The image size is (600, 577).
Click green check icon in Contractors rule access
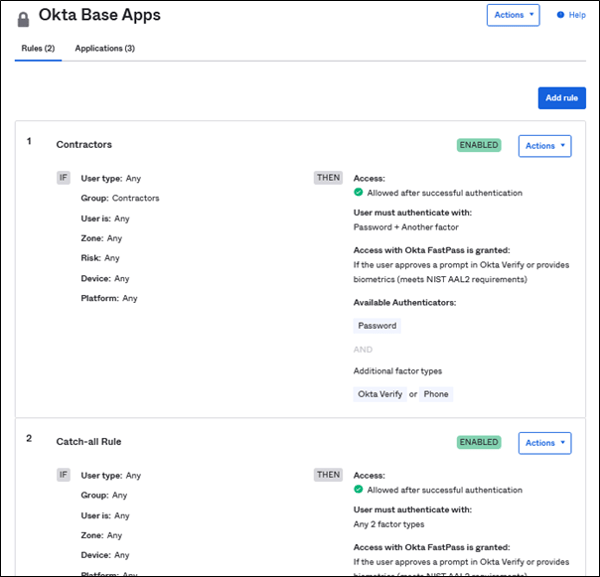[358, 192]
